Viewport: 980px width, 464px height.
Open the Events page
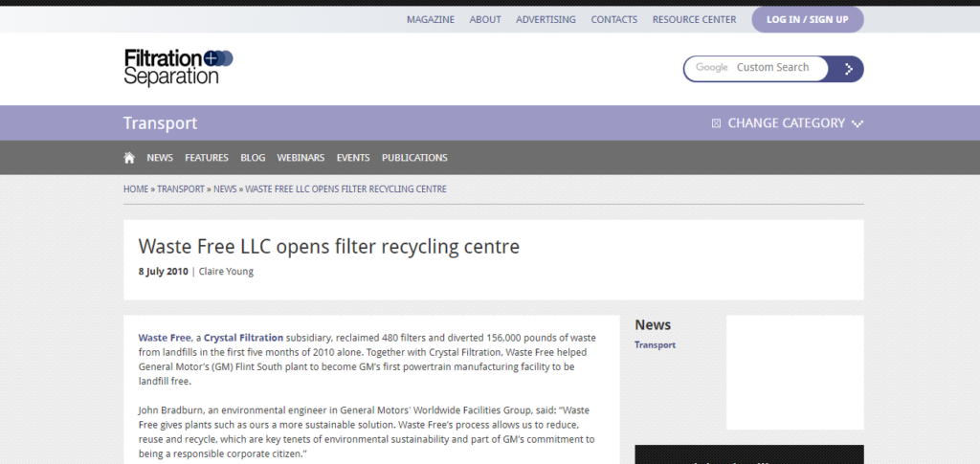(x=353, y=158)
